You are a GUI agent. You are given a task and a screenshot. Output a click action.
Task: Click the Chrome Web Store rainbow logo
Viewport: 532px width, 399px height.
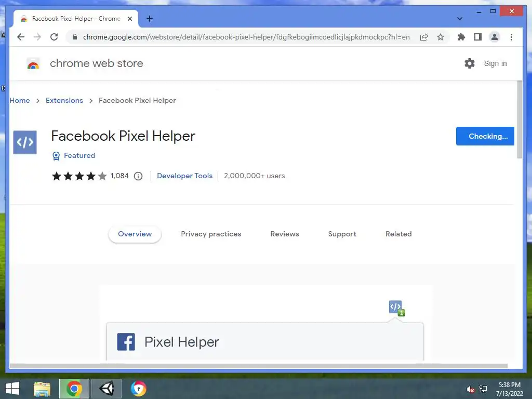pos(33,63)
